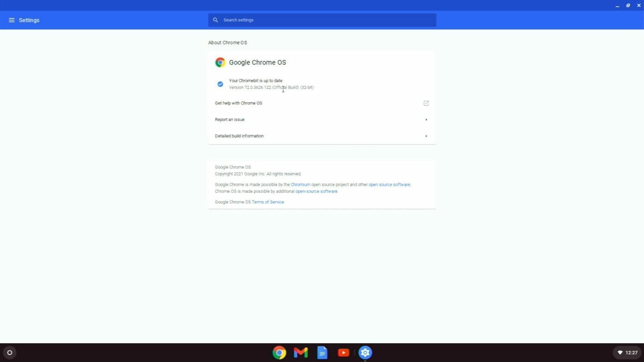644x362 pixels.
Task: Click the search magnifier icon in settings
Action: point(216,20)
